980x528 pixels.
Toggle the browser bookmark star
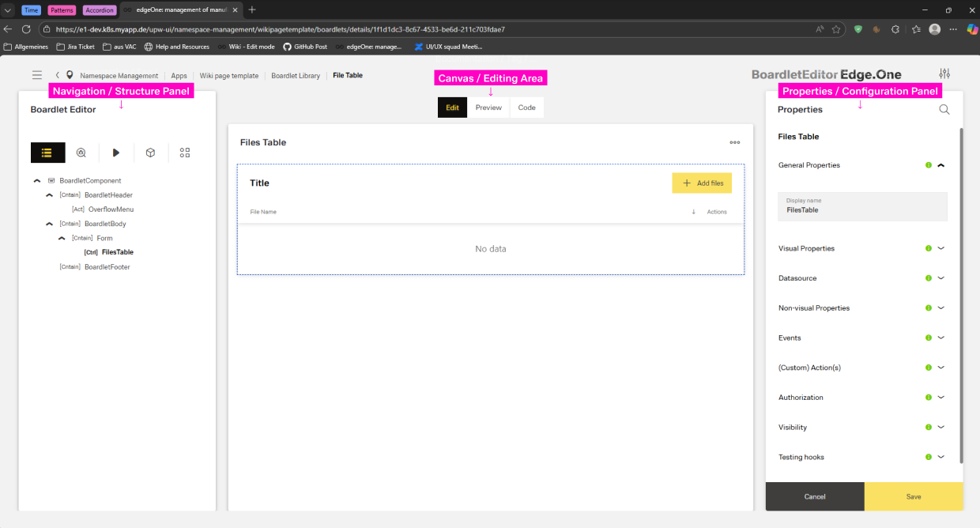tap(835, 28)
